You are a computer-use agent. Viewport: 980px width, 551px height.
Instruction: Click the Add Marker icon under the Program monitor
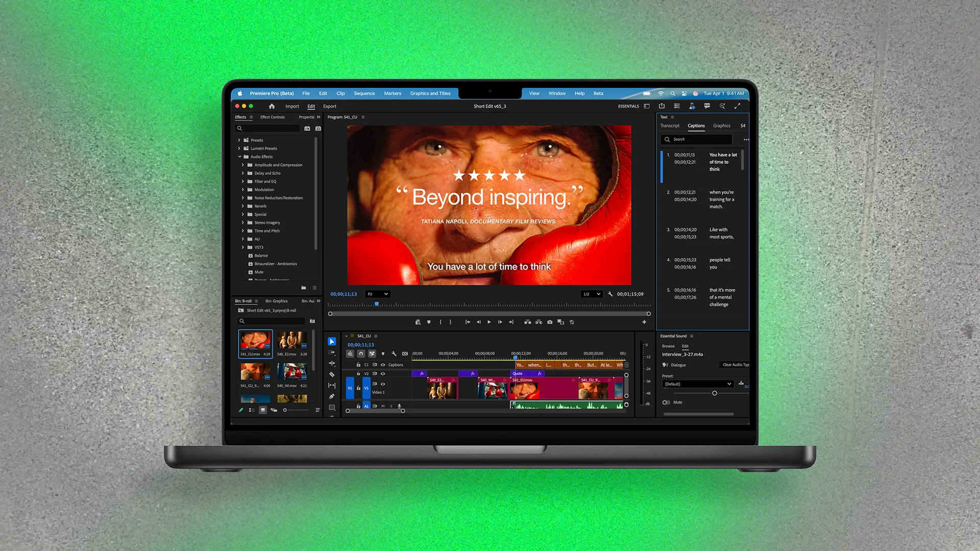click(x=429, y=322)
